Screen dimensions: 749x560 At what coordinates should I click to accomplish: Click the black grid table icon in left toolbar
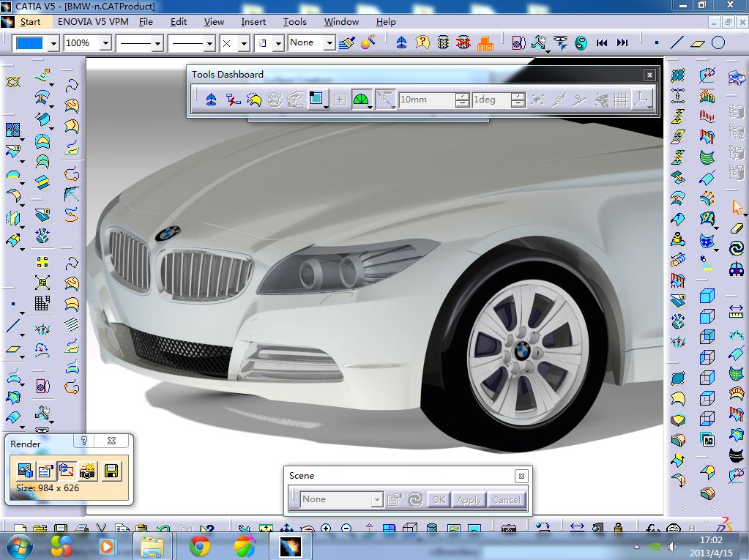[x=42, y=302]
